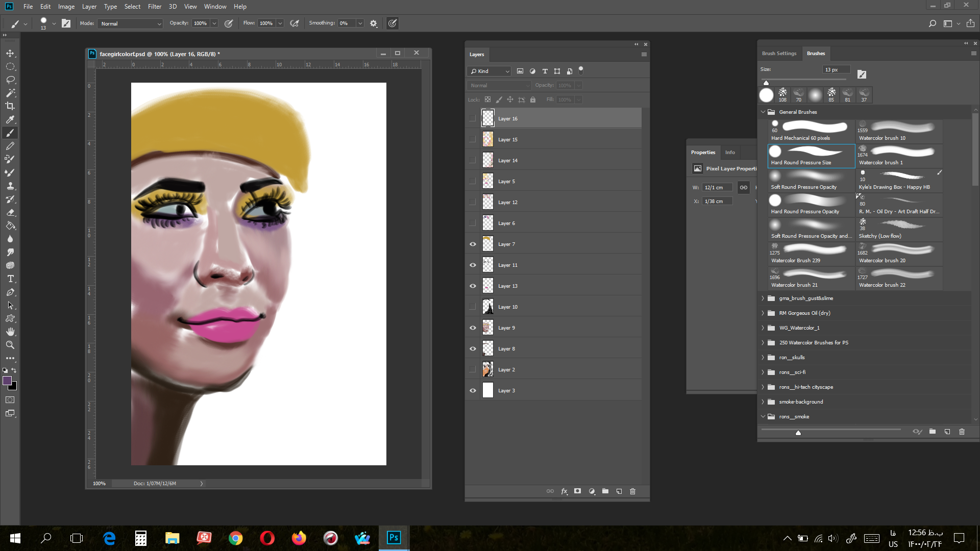The width and height of the screenshot is (980, 551).
Task: Open the Smoothing value dropdown
Action: click(x=360, y=23)
